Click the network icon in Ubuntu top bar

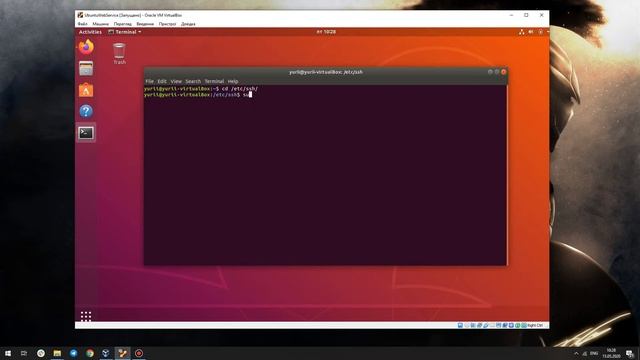522,32
